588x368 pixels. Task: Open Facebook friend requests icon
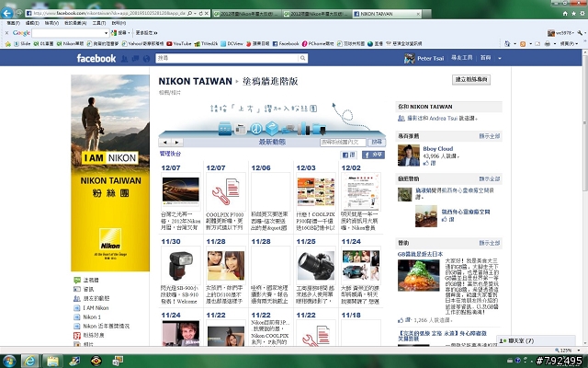click(x=125, y=59)
